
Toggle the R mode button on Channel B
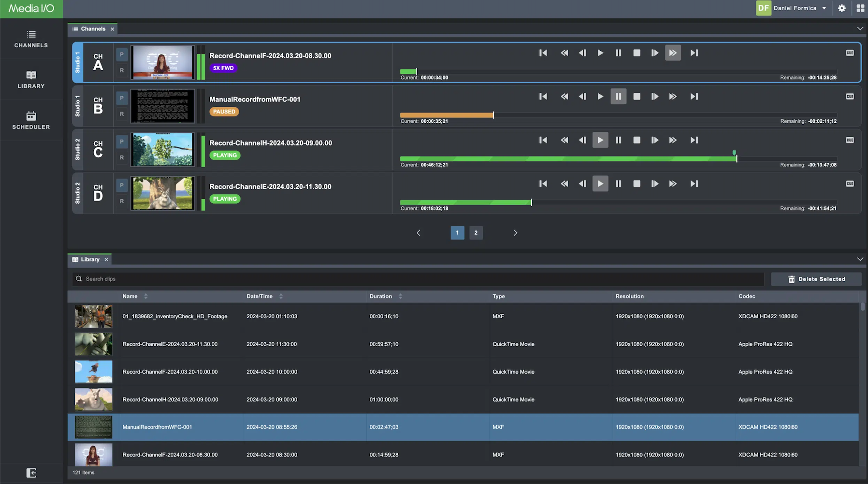(122, 114)
